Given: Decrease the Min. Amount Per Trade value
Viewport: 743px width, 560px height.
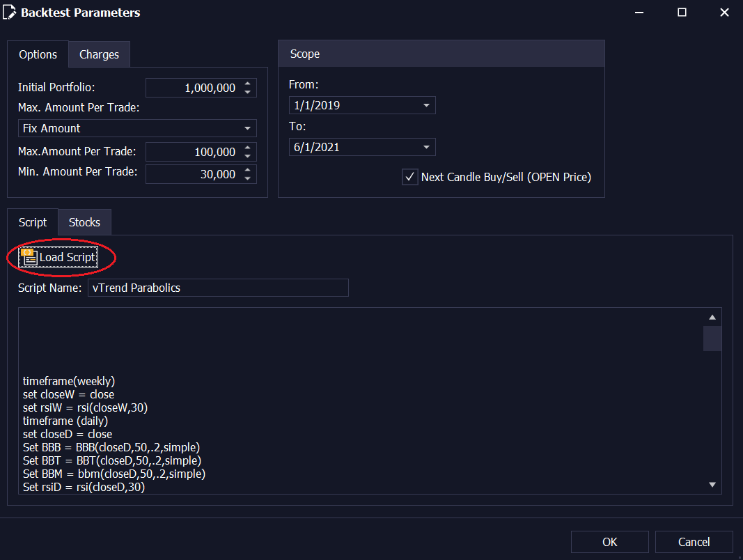Looking at the screenshot, I should tap(248, 178).
